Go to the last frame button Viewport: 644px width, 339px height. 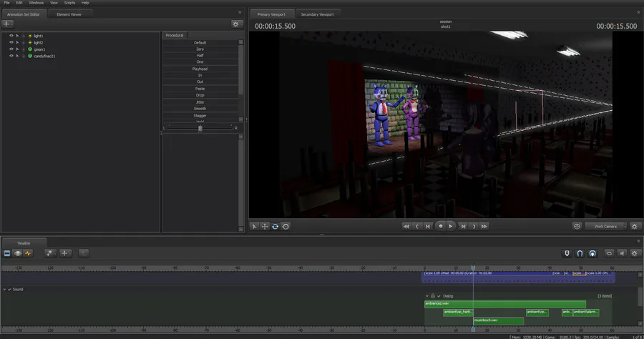[x=463, y=226]
